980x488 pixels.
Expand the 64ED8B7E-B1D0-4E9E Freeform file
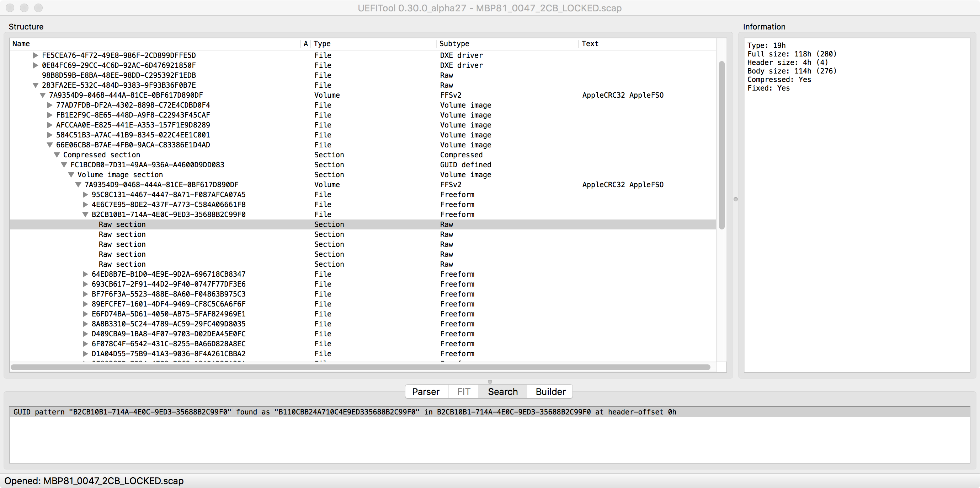(x=85, y=274)
